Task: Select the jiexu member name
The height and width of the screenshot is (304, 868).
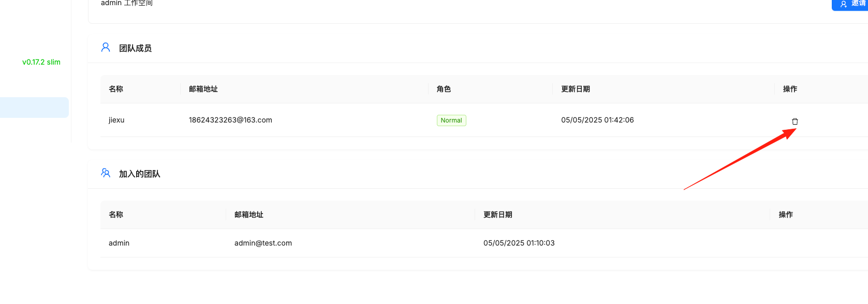Action: [x=116, y=120]
